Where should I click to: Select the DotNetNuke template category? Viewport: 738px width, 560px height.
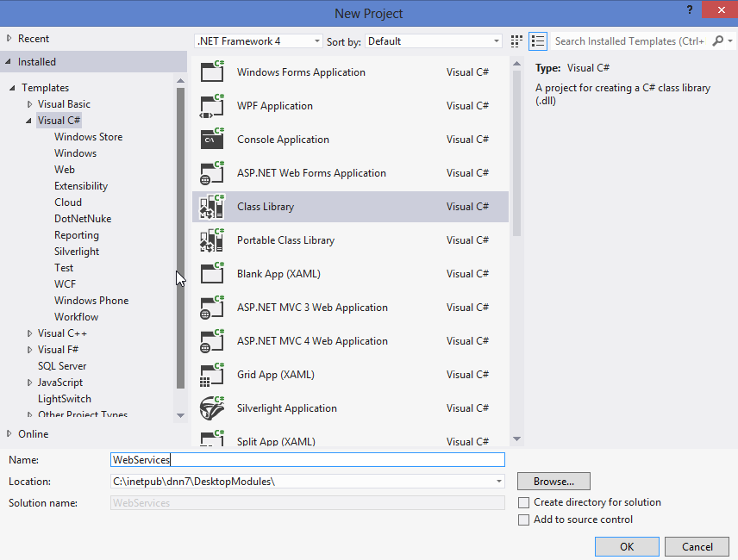pyautogui.click(x=83, y=219)
